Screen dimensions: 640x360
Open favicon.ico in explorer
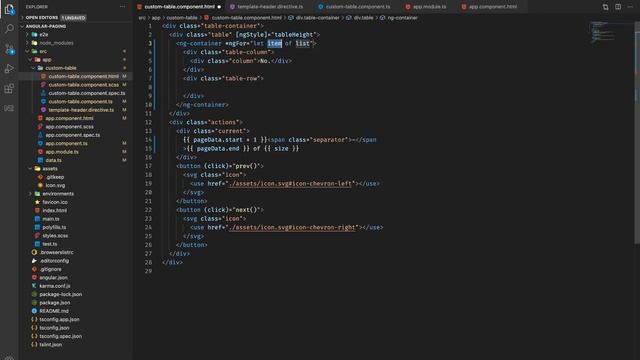[x=55, y=202]
